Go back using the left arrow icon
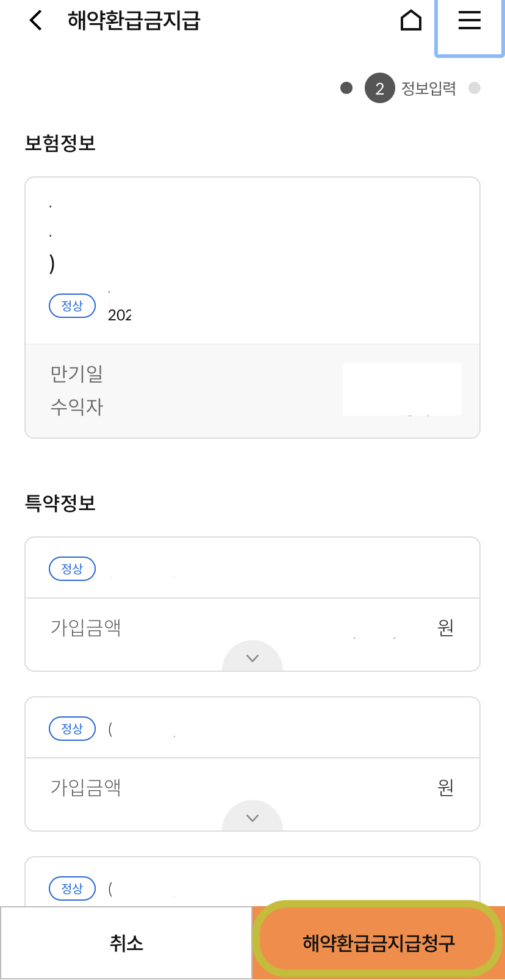This screenshot has width=505, height=980. tap(36, 20)
